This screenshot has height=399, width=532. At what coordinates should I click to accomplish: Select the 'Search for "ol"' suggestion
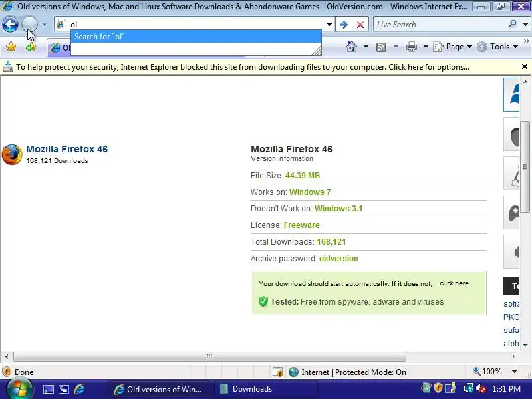pyautogui.click(x=196, y=37)
